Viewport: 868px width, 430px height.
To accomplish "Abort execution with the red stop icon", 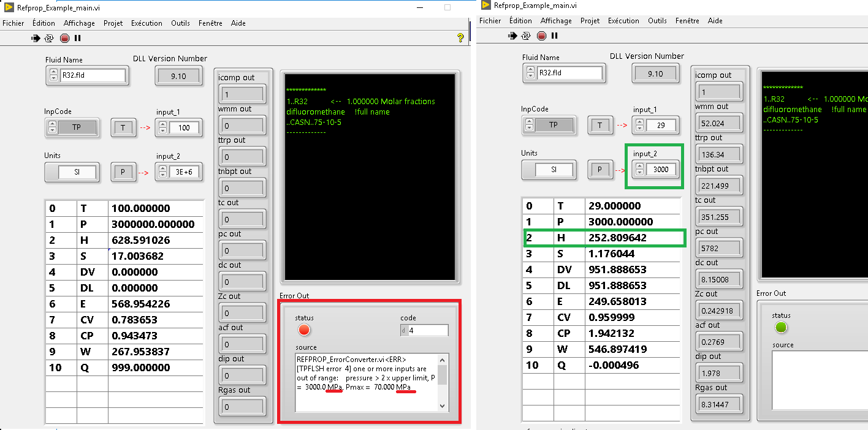I will coord(63,38).
